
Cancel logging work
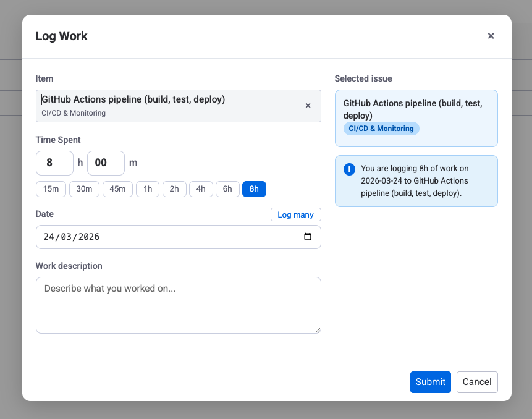point(476,382)
